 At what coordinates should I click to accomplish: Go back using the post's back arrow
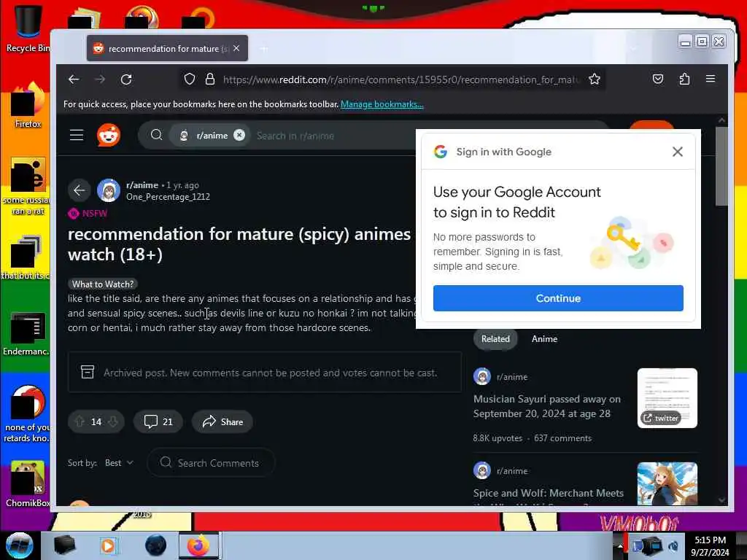click(79, 190)
